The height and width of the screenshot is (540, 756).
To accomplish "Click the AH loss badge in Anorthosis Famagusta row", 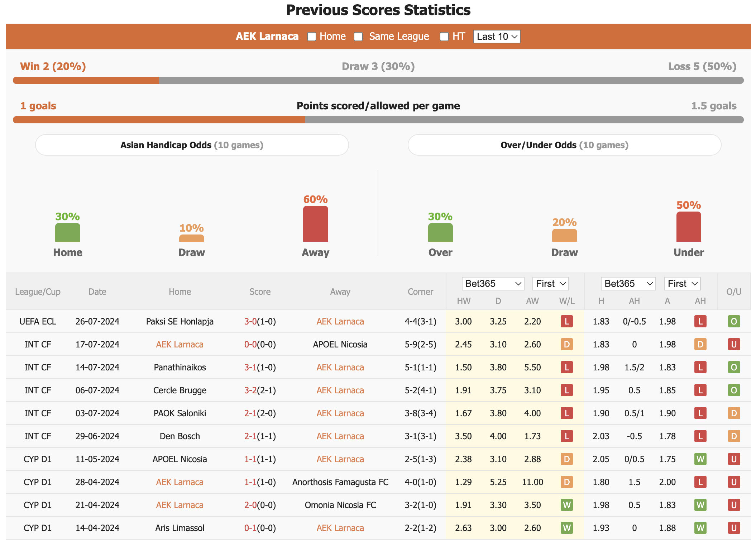I will [x=700, y=482].
